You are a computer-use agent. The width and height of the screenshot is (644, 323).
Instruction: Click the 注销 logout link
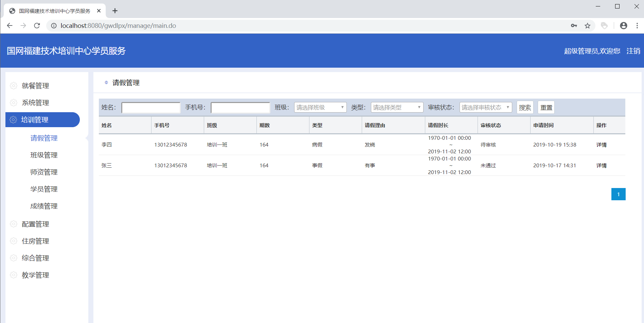click(633, 51)
